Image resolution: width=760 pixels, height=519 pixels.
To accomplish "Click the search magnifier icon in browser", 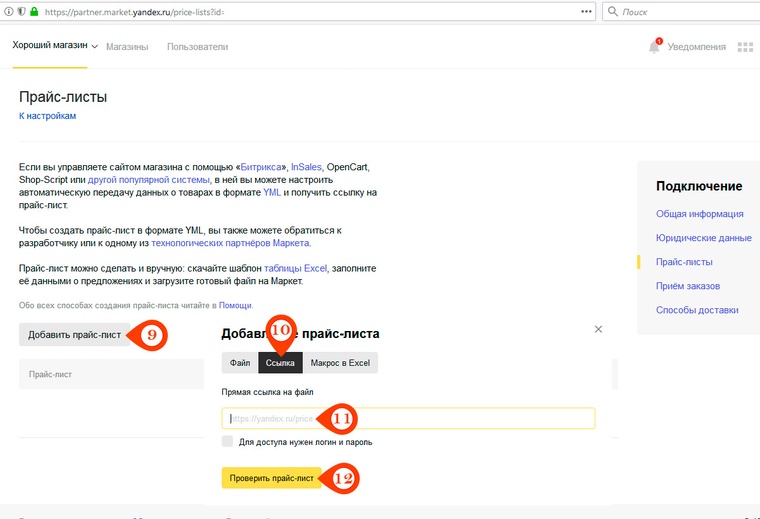I will 612,12.
